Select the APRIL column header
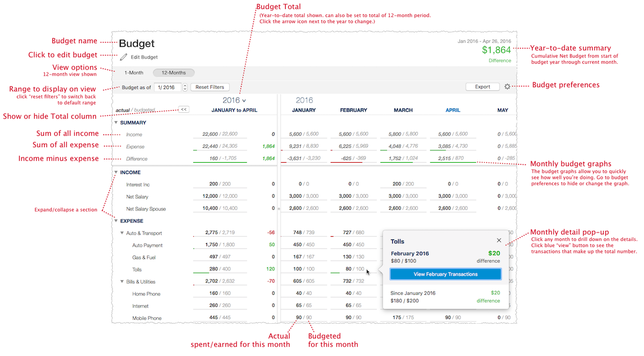Viewport: 644px width, 356px height. tap(452, 110)
